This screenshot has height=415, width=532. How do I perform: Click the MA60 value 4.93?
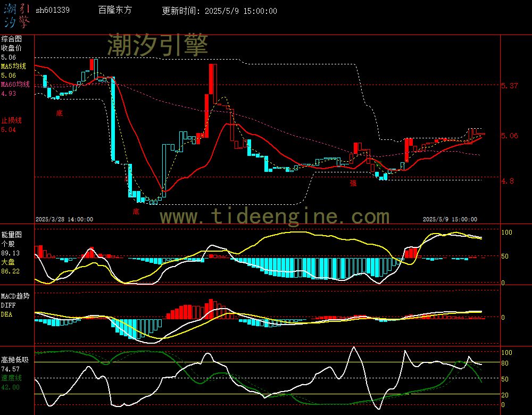pos(9,93)
